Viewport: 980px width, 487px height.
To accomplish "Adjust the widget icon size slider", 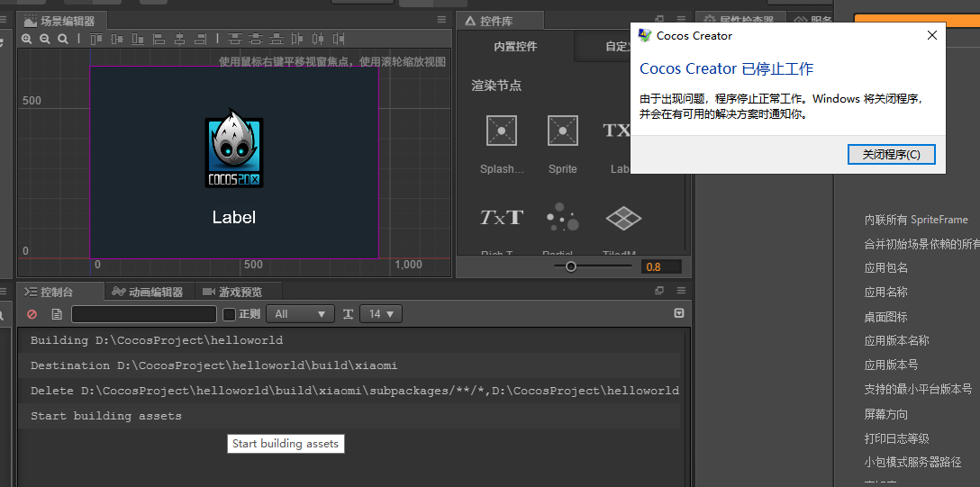I will [571, 266].
